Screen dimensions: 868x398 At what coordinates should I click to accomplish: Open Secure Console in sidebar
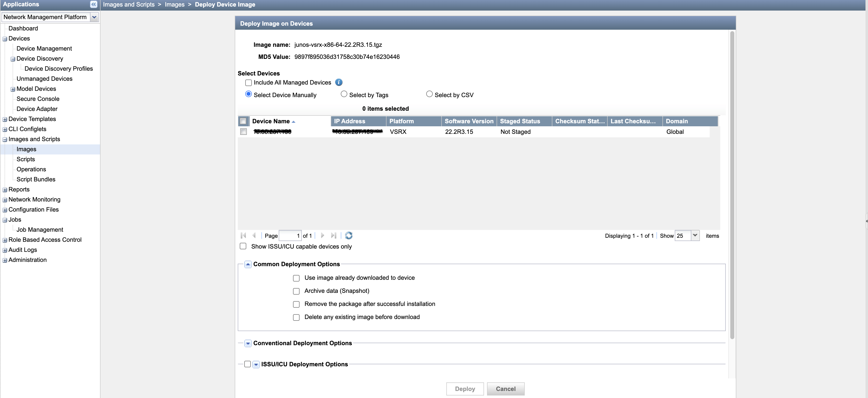point(38,99)
